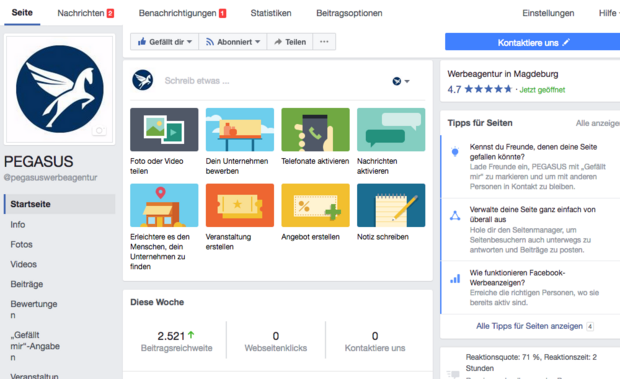The image size is (620, 379).
Task: Click the bar chart Werbeanzeigen tip icon
Action: tap(455, 279)
